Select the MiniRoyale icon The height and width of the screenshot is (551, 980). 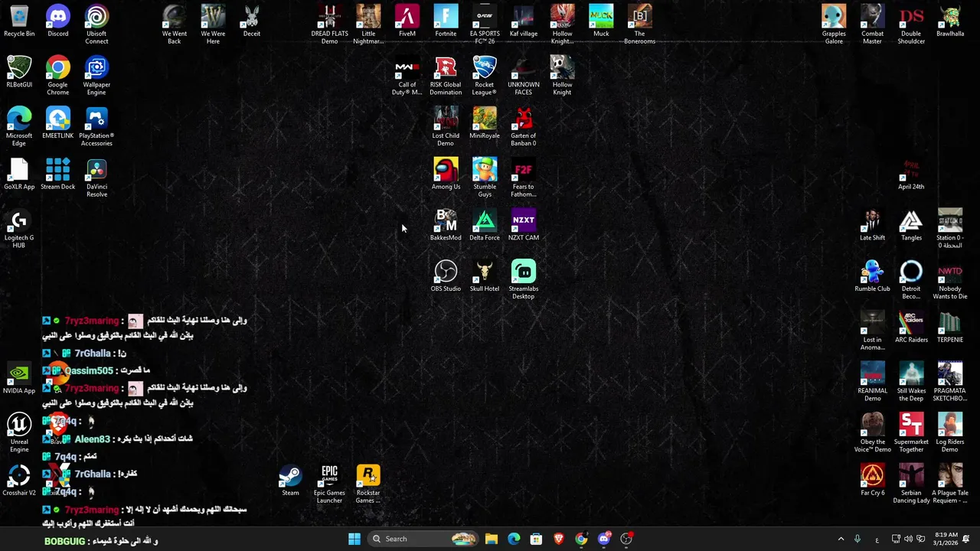tap(485, 123)
